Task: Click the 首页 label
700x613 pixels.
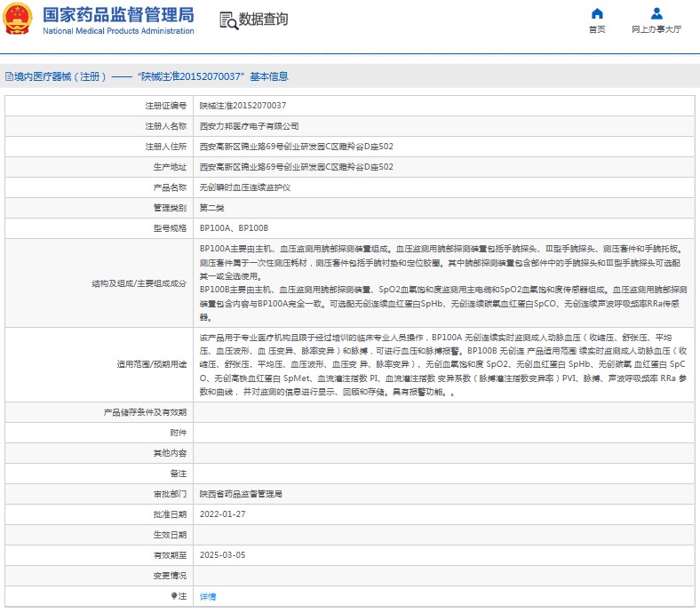Action: tap(597, 29)
